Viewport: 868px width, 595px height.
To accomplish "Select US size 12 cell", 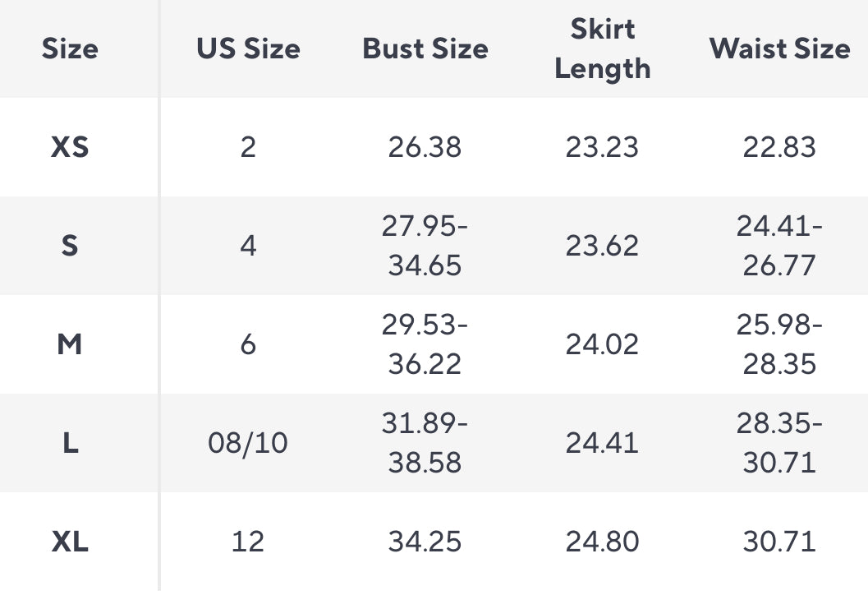I will (x=248, y=542).
